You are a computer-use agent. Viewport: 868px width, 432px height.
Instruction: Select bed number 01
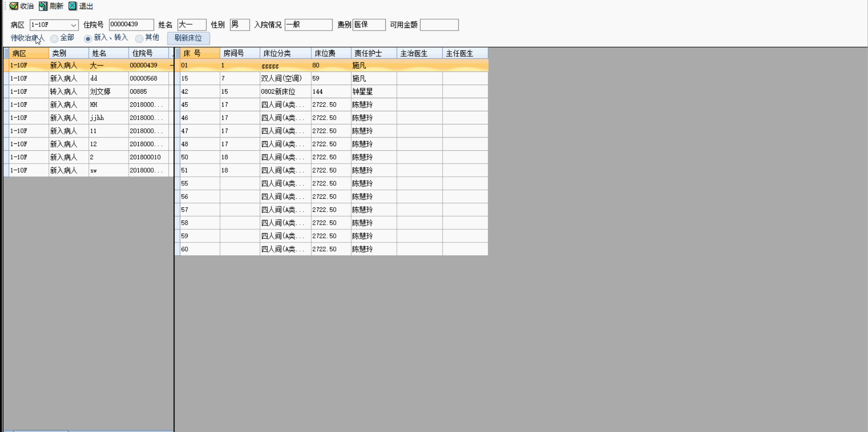200,65
